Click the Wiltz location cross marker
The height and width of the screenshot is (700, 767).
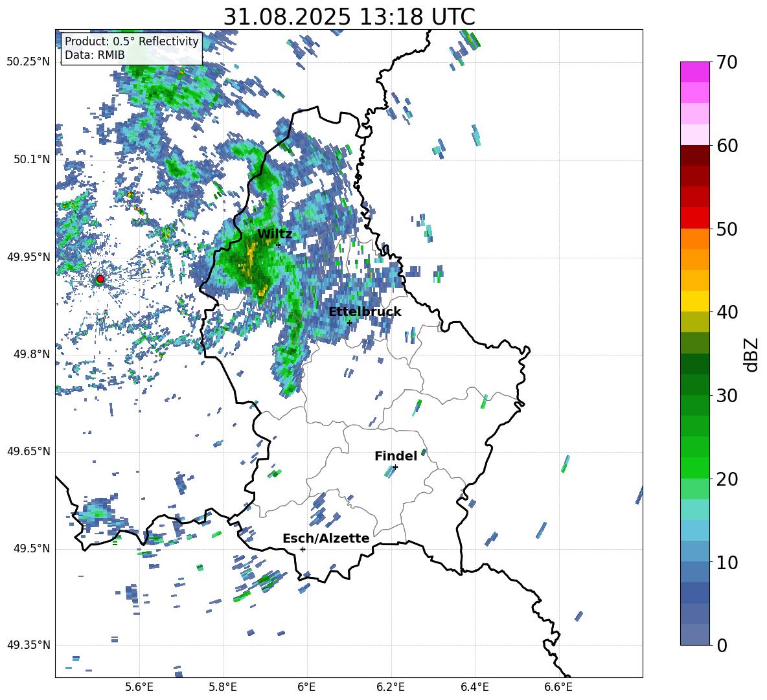(278, 245)
